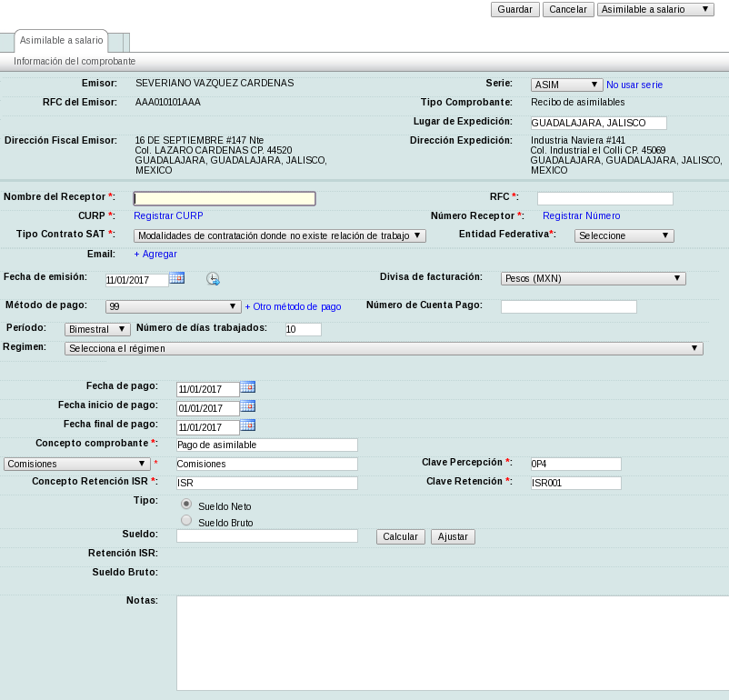Click the Otro método de pago link

293,307
